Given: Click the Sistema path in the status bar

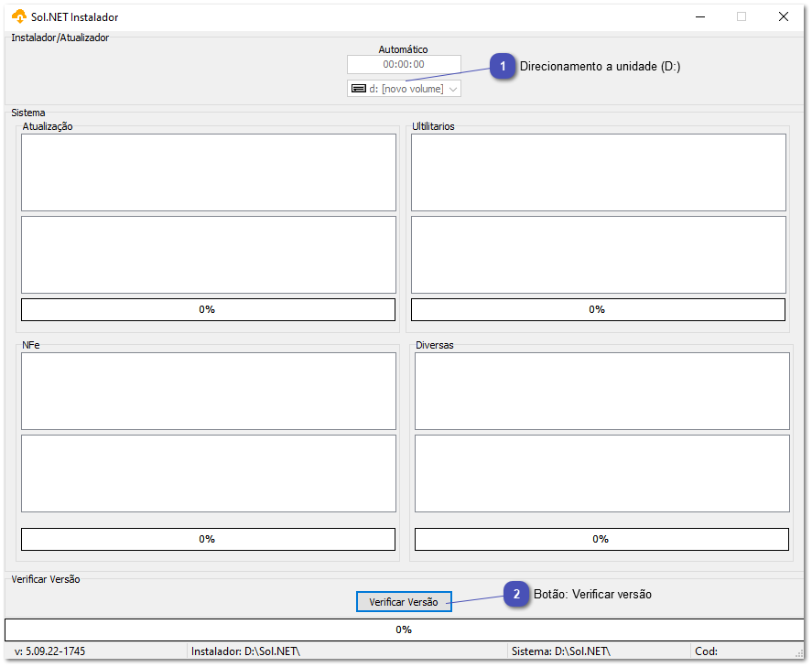Looking at the screenshot, I should point(560,651).
